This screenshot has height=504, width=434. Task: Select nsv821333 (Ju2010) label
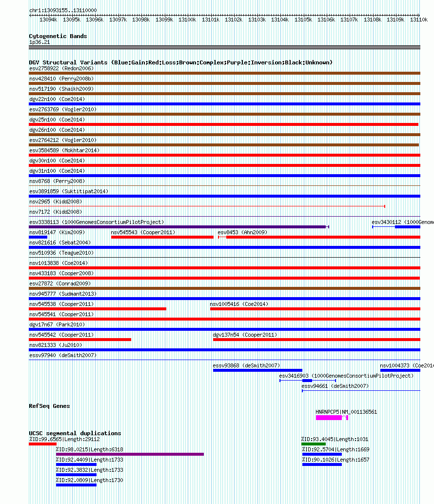pyautogui.click(x=56, y=345)
